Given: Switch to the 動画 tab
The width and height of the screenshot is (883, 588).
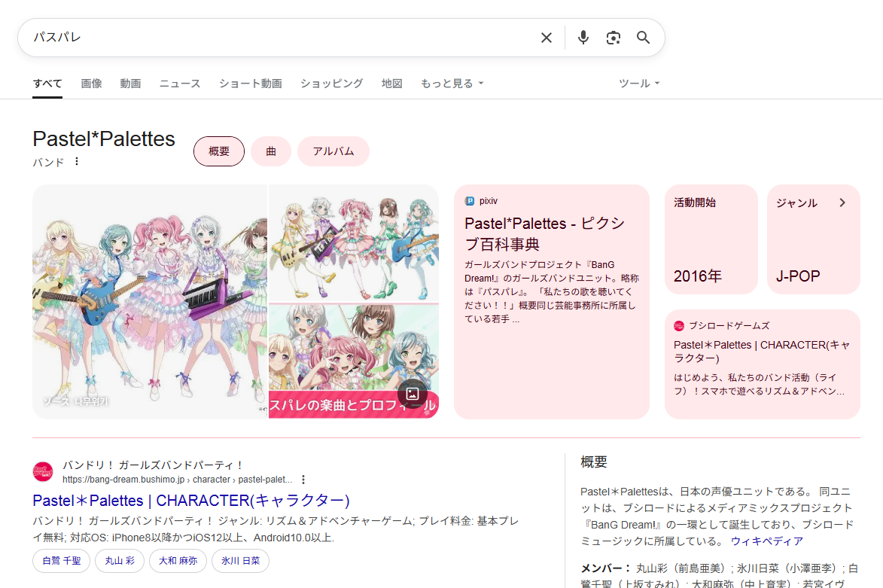Looking at the screenshot, I should point(130,84).
